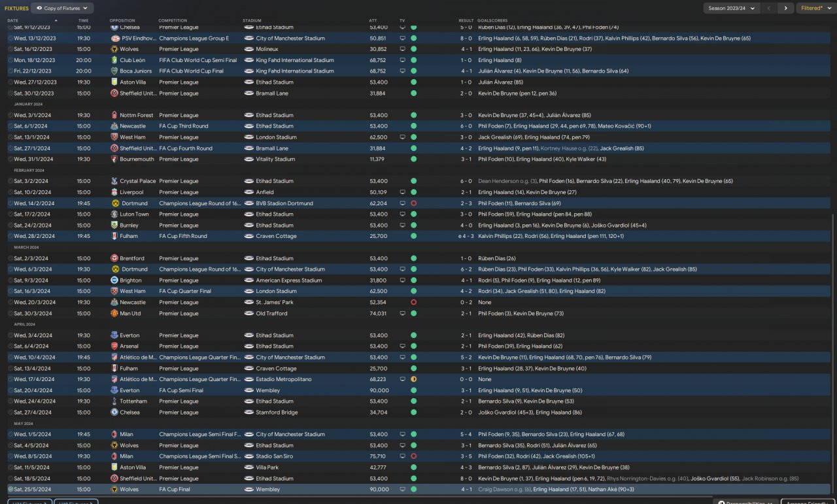Screen dimensions: 837x504
Task: Click the Man Utd club badge
Action: 114,313
